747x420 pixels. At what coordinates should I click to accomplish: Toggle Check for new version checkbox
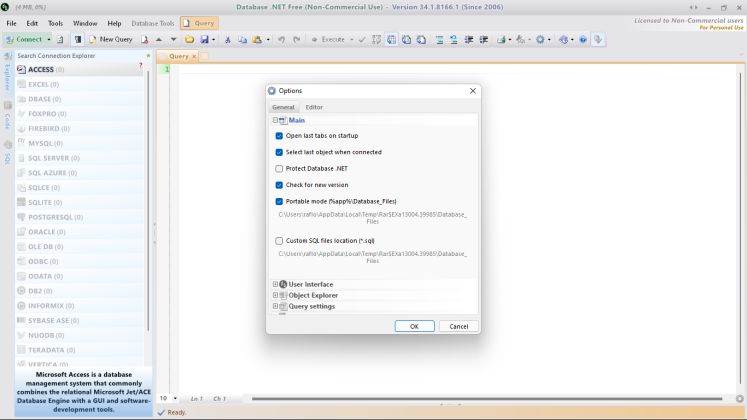[279, 185]
